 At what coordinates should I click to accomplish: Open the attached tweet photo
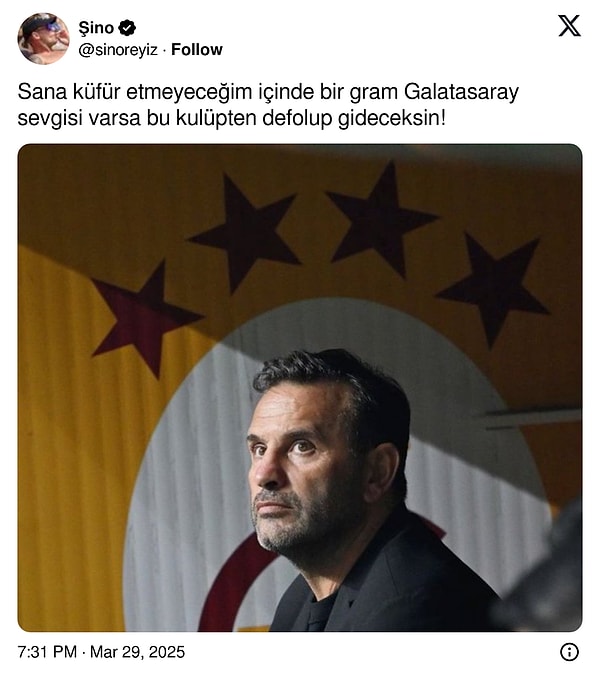tap(300, 388)
